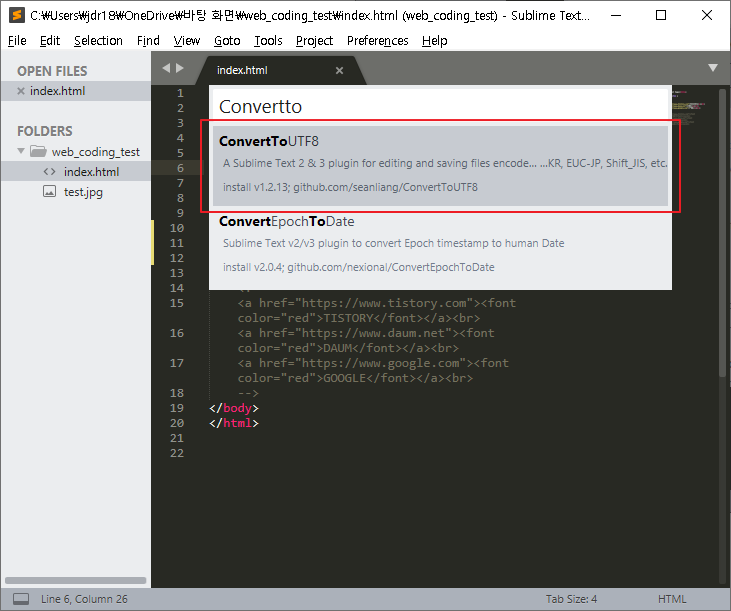Close index.html in Open Files list
731x611 pixels.
pyautogui.click(x=21, y=91)
